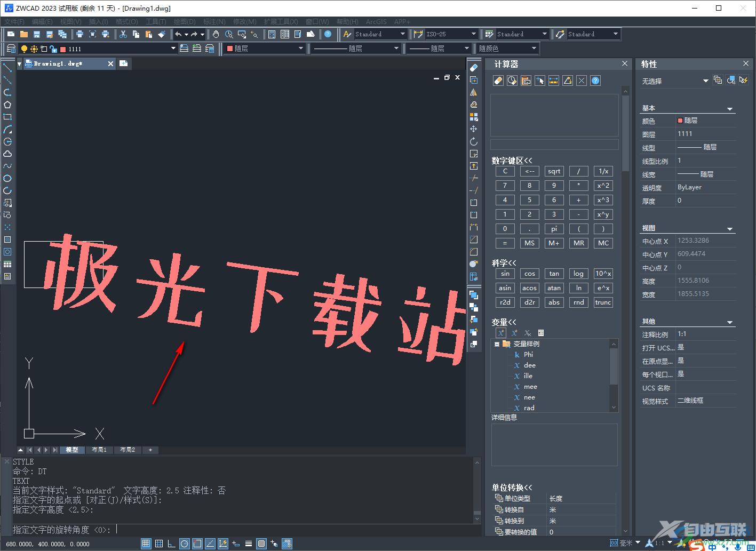Open the Help question mark icon
Image resolution: width=756 pixels, height=551 pixels.
click(x=328, y=34)
